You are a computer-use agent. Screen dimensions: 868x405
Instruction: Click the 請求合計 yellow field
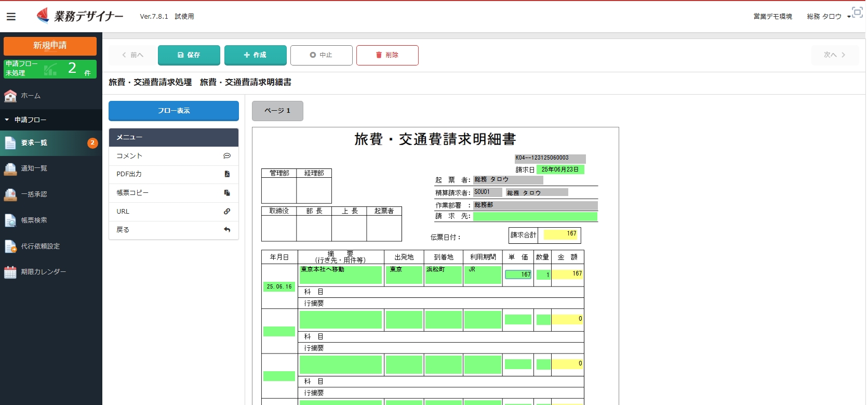561,235
